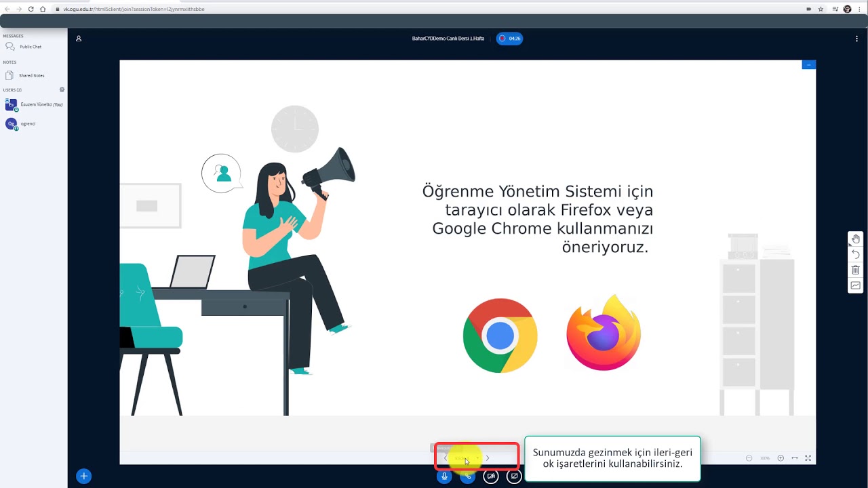This screenshot has width=868, height=488.
Task: Reset the zoom at the 100% label
Action: tap(765, 458)
